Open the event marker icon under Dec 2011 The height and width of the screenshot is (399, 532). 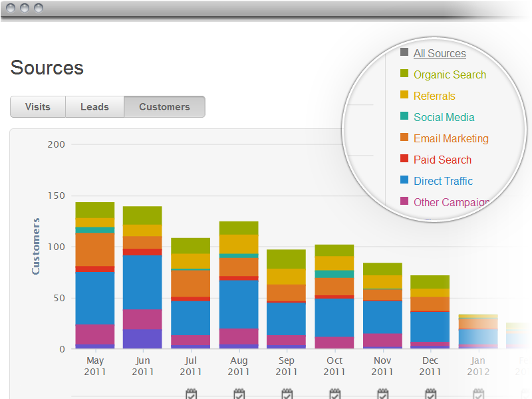[430, 394]
